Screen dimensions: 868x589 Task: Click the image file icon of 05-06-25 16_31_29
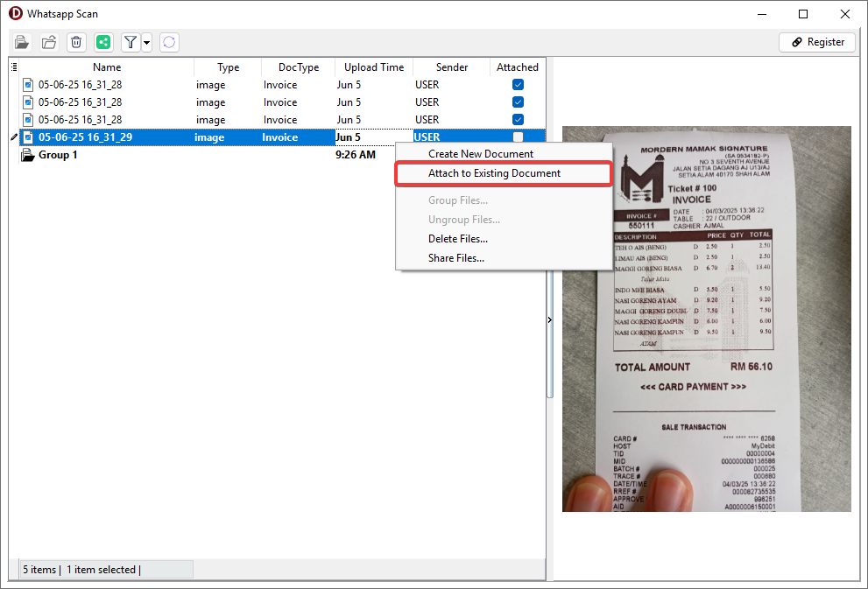click(28, 137)
